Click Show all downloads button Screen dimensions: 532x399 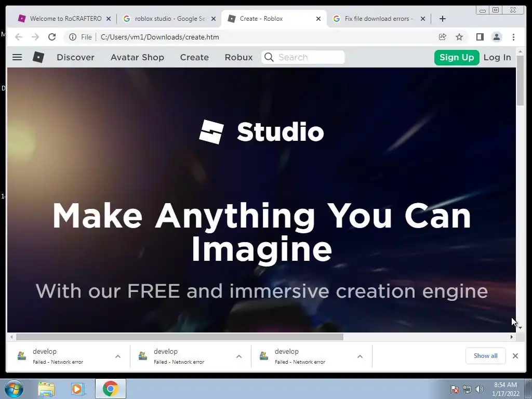point(486,356)
